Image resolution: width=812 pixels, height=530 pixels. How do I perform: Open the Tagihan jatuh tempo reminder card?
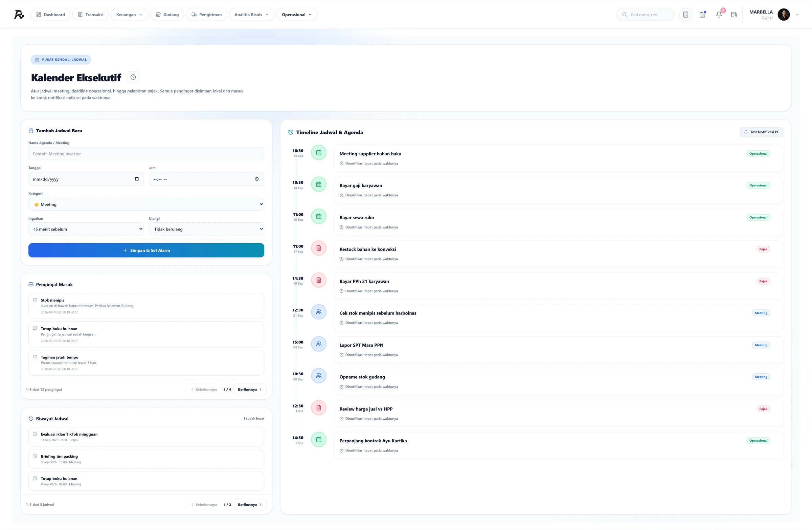[x=146, y=363]
